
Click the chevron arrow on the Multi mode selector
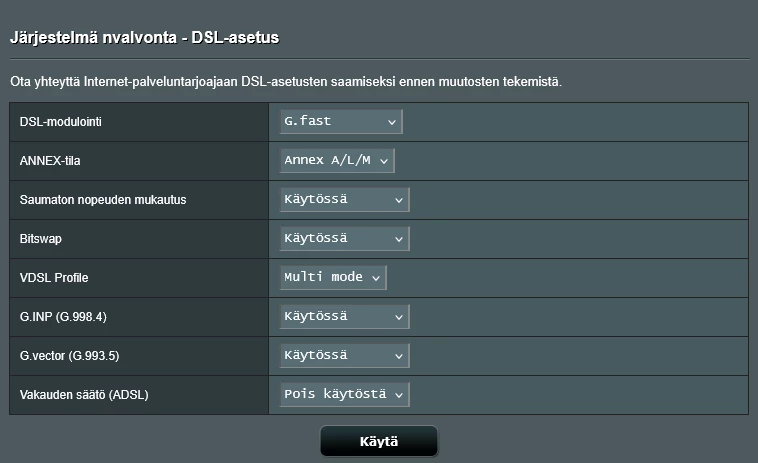376,277
